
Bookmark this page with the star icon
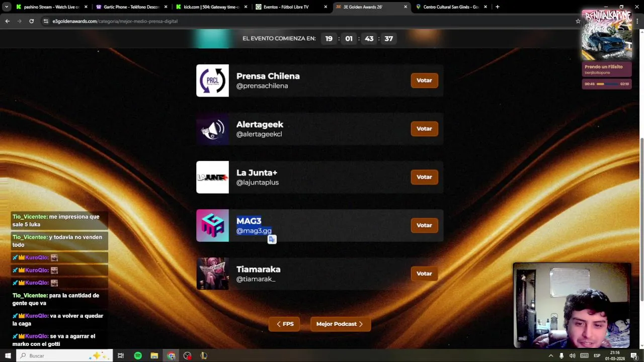578,21
